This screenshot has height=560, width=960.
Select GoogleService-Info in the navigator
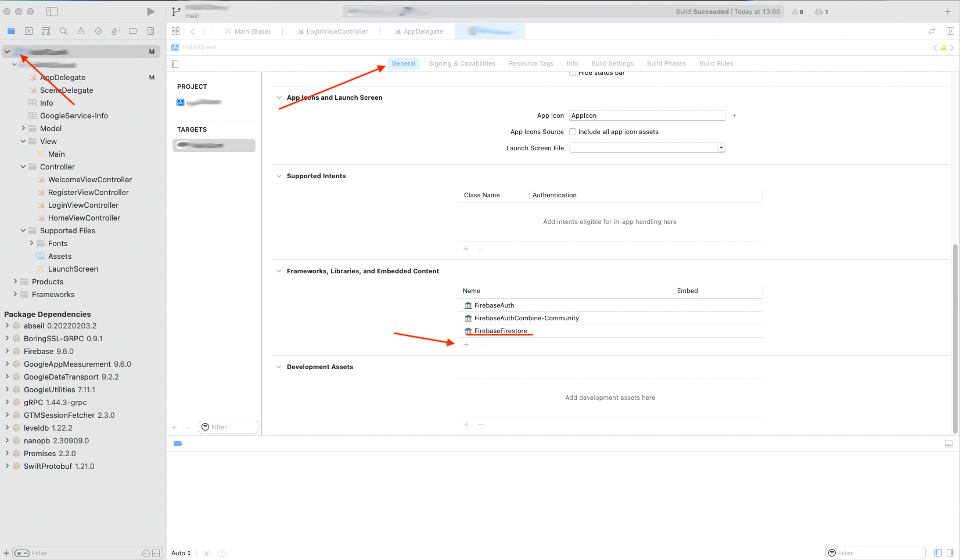click(x=74, y=115)
